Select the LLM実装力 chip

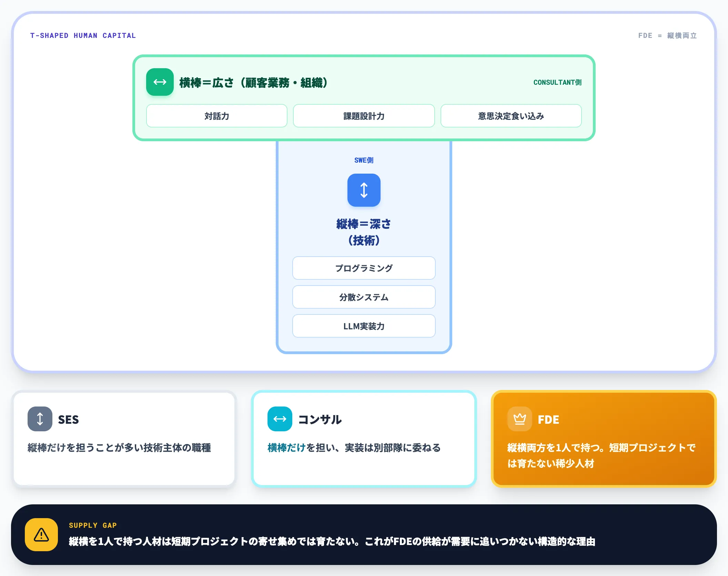pos(364,326)
